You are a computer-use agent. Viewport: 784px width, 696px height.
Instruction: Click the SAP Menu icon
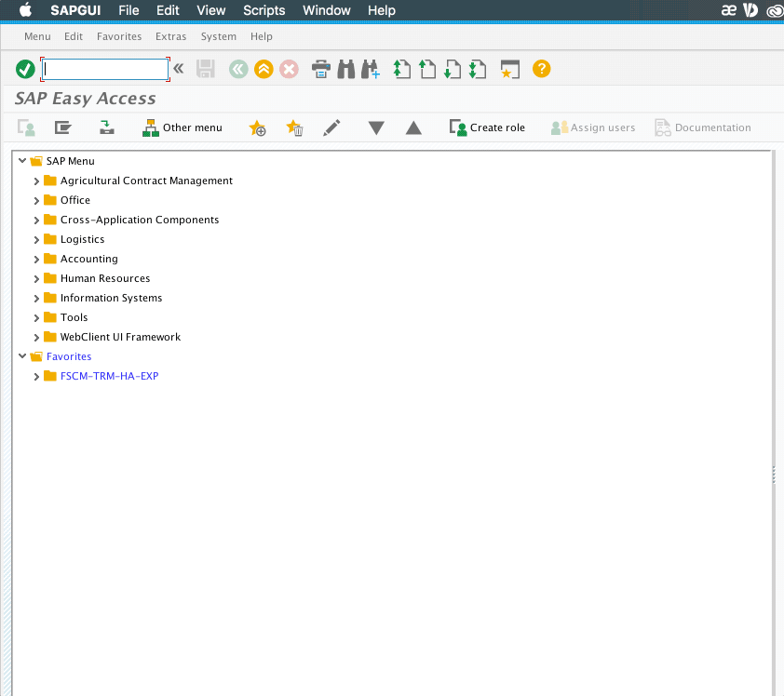tap(63, 127)
